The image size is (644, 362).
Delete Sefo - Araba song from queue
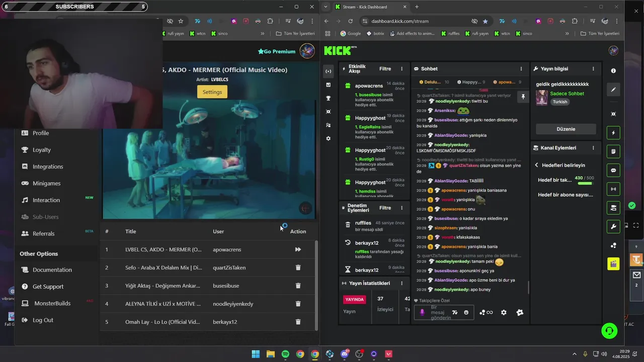[298, 267]
